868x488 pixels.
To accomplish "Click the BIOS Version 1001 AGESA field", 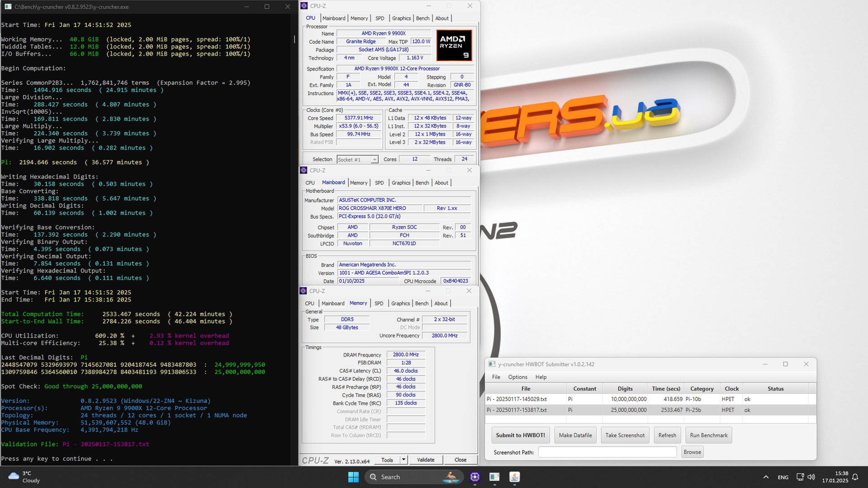I will click(x=404, y=273).
